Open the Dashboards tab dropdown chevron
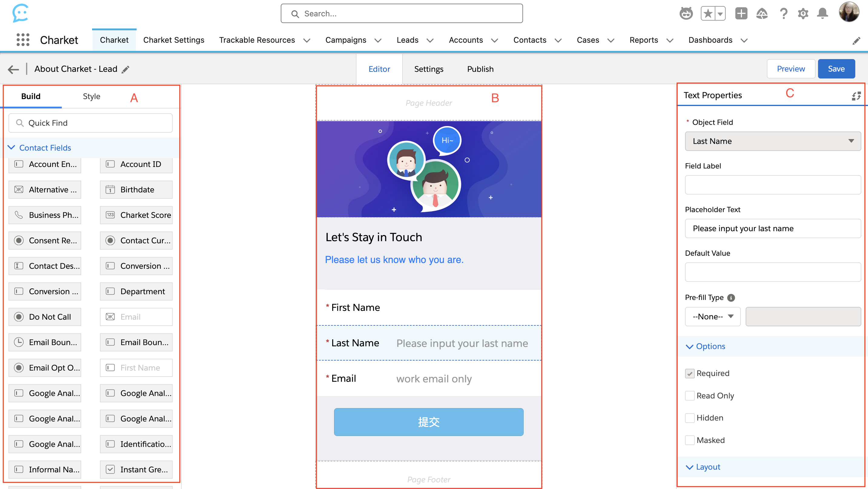868x489 pixels. coord(744,40)
